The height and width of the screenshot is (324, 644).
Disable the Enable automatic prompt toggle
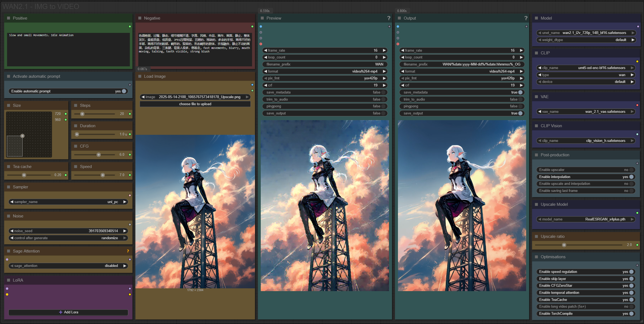tap(124, 91)
